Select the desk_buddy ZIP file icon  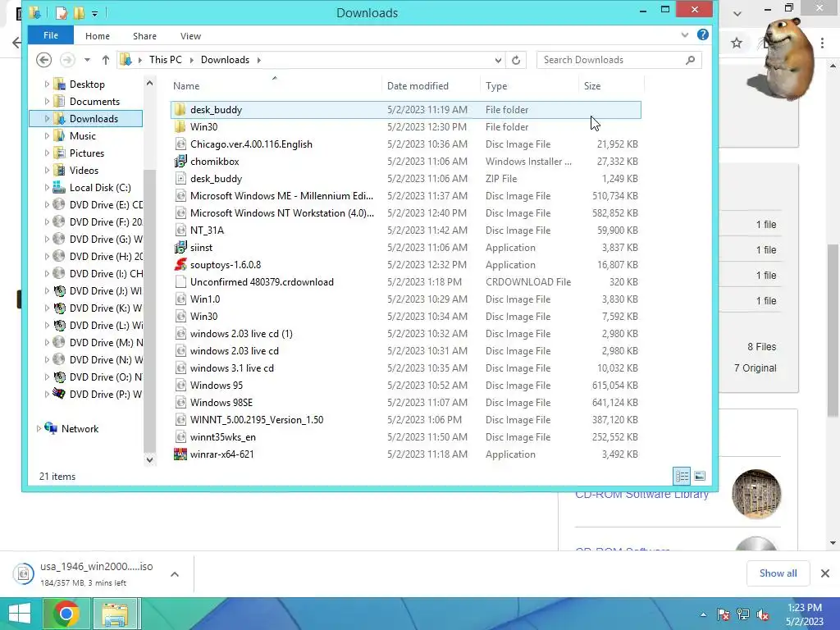(180, 178)
